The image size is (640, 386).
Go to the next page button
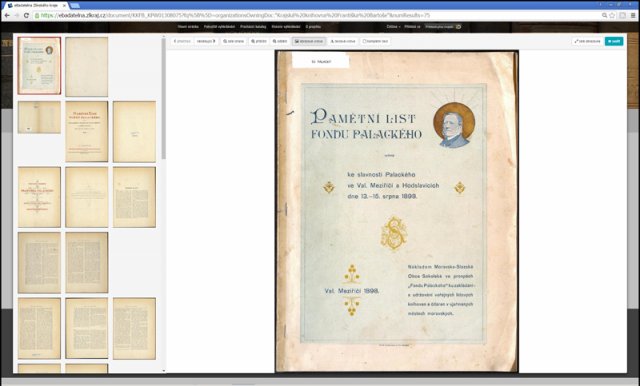206,41
